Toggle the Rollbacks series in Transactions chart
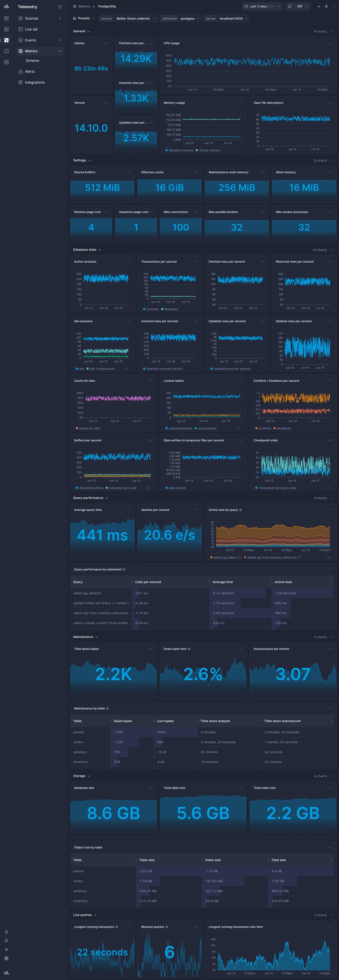This screenshot has height=980, width=339. [x=170, y=309]
